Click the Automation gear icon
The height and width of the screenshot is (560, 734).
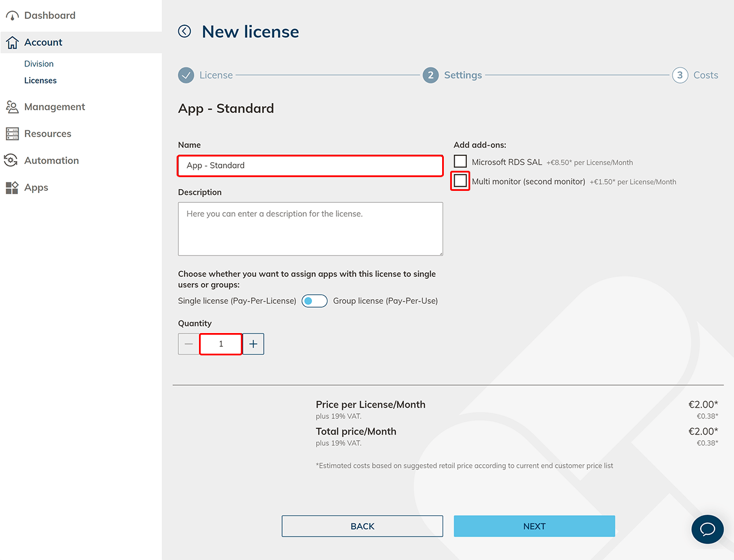11,160
